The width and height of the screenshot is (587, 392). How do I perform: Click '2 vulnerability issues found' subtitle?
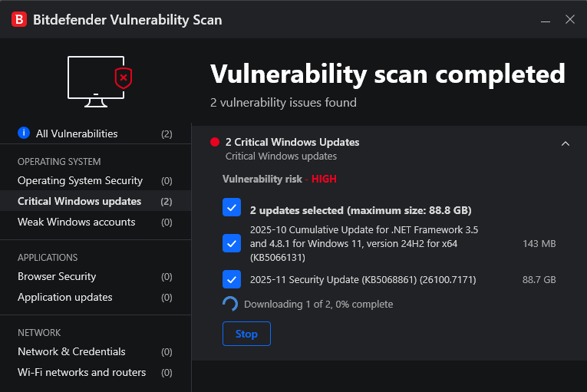283,103
